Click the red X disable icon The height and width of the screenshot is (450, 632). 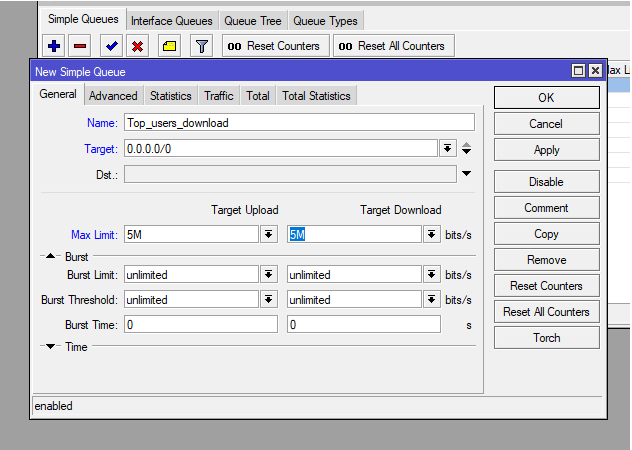coord(138,46)
